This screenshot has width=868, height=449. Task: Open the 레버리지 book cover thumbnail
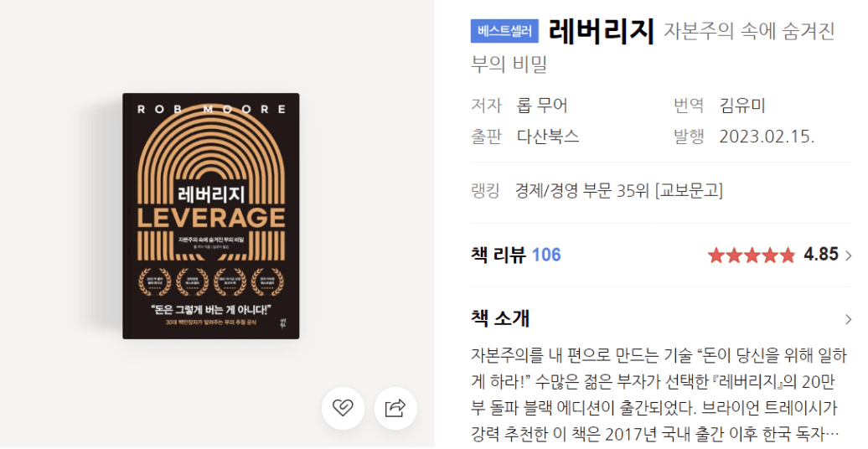pos(211,216)
